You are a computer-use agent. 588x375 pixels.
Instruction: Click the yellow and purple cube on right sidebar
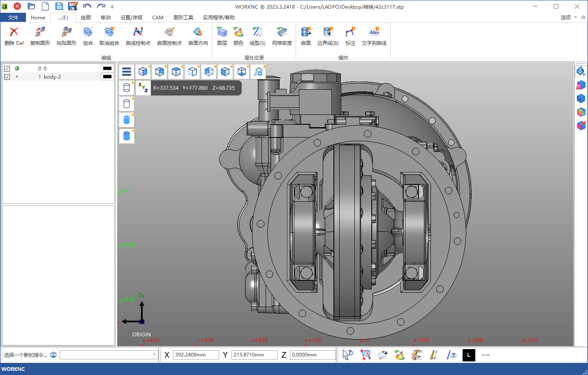point(581,112)
